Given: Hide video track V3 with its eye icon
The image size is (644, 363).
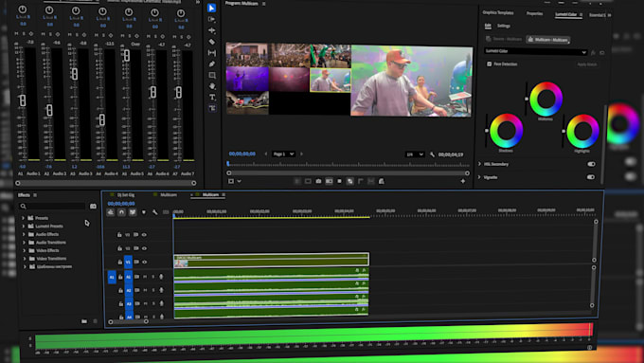Looking at the screenshot, I should pyautogui.click(x=144, y=235).
